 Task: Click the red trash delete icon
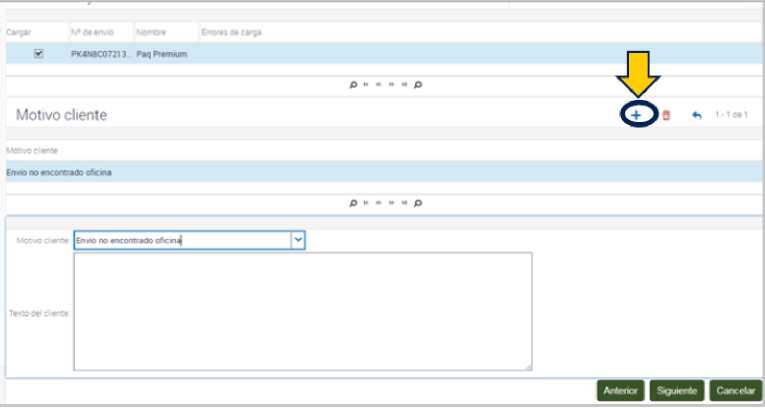click(x=666, y=116)
